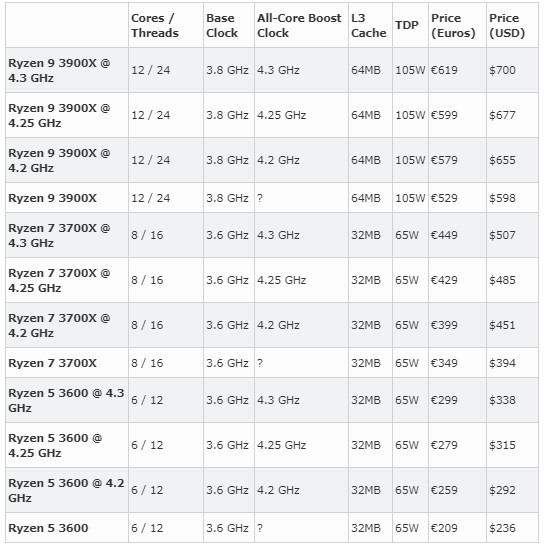Select the plain Ryzen 7 3700X row label
The image size is (545, 549).
point(53,363)
